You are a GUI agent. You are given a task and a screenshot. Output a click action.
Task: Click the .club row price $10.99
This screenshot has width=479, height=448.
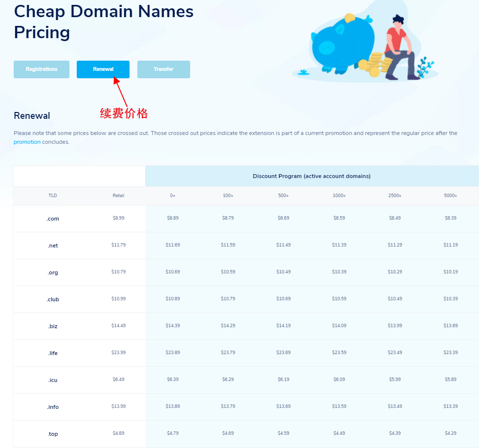tap(118, 299)
